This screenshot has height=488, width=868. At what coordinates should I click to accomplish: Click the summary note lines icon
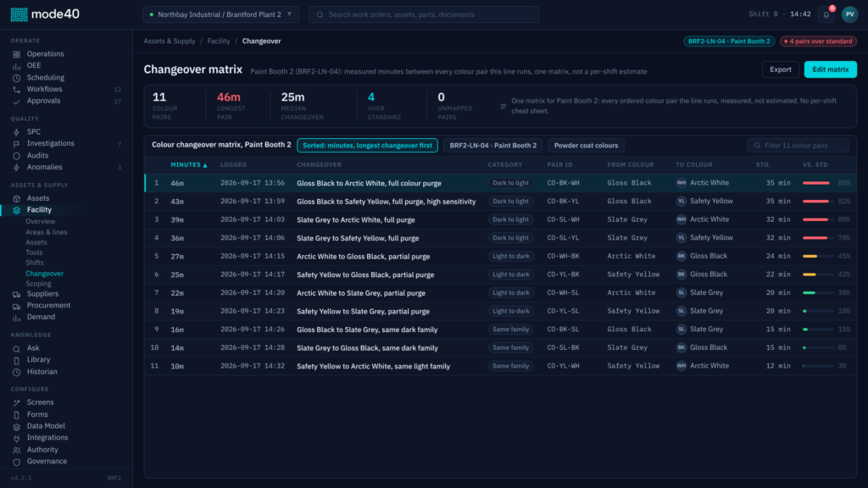pos(504,106)
